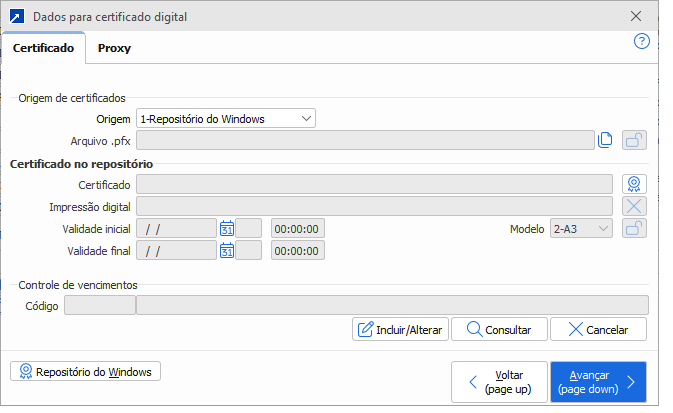Click the help question mark icon
673x413 pixels.
click(x=642, y=41)
